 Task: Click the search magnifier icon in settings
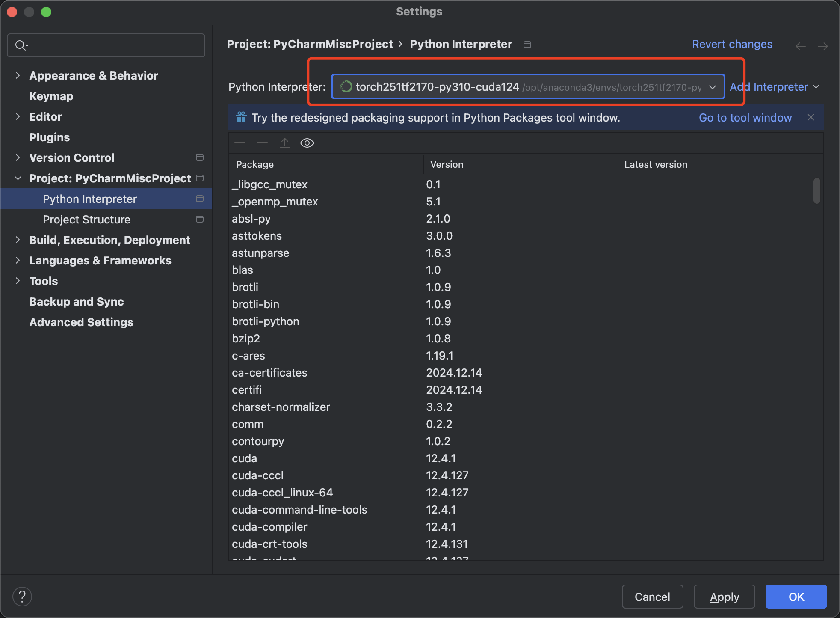(x=21, y=45)
